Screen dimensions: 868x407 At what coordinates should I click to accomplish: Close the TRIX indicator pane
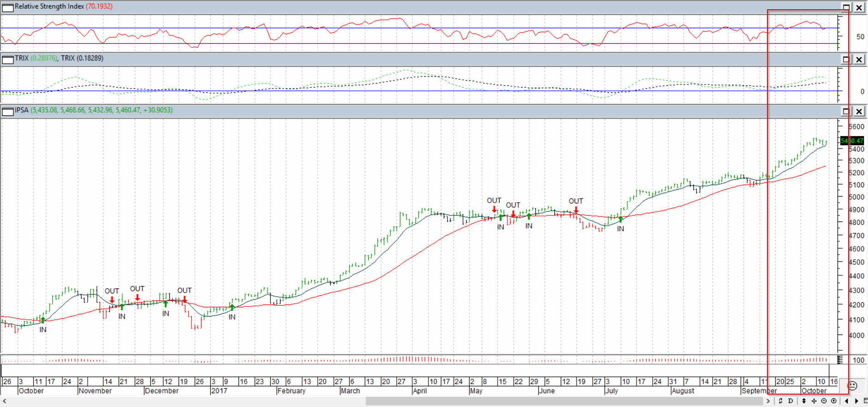click(859, 59)
